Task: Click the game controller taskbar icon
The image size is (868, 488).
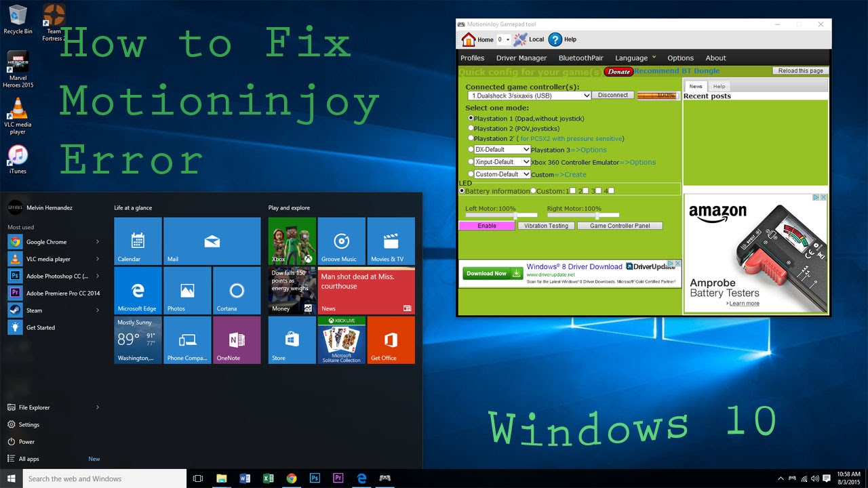Action: (384, 479)
